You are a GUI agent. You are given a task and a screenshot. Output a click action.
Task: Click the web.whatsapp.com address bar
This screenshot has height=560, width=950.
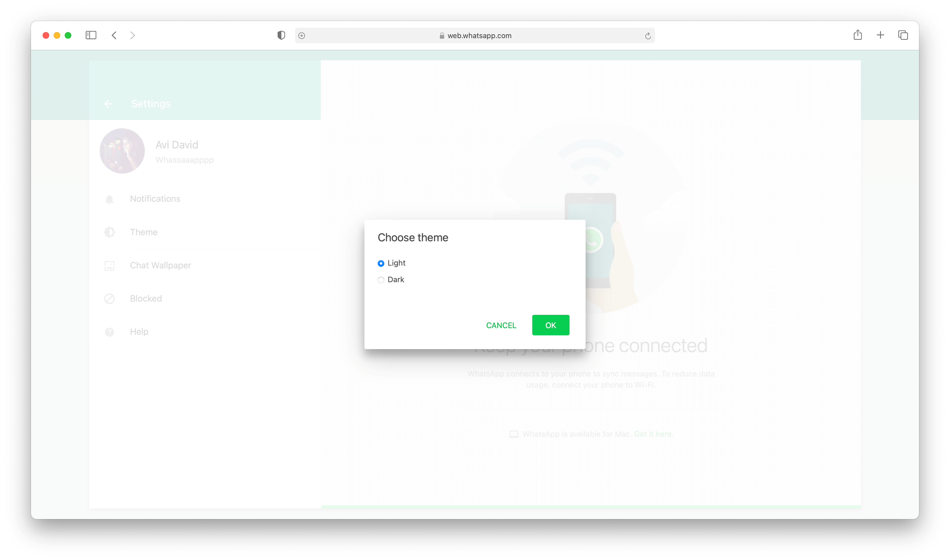tap(475, 35)
